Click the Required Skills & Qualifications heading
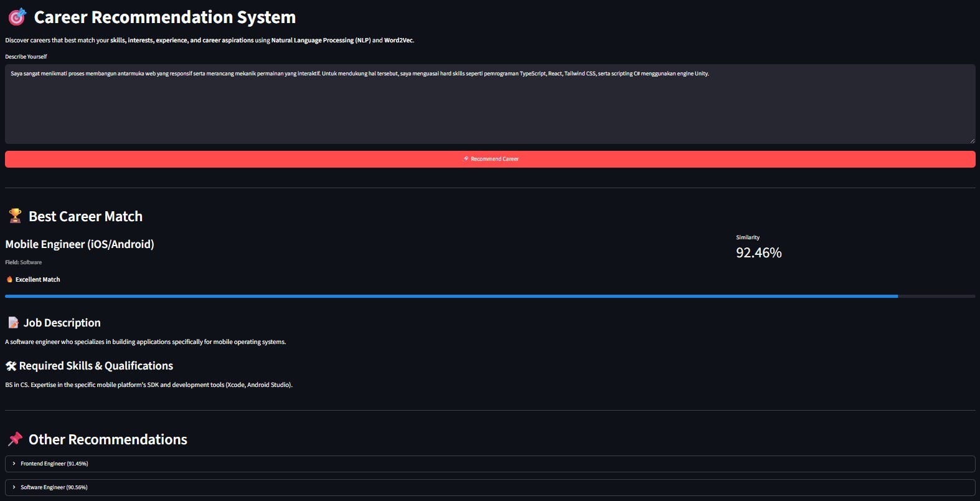 click(x=97, y=366)
